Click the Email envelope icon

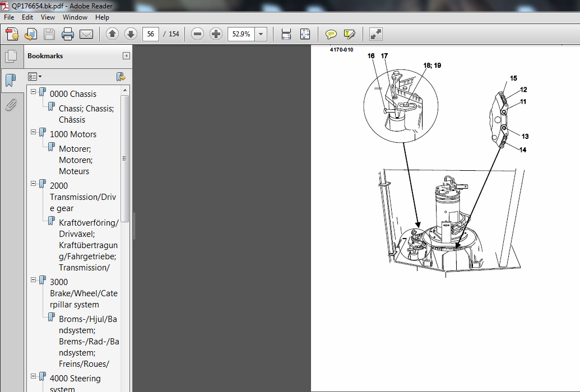[x=86, y=34]
